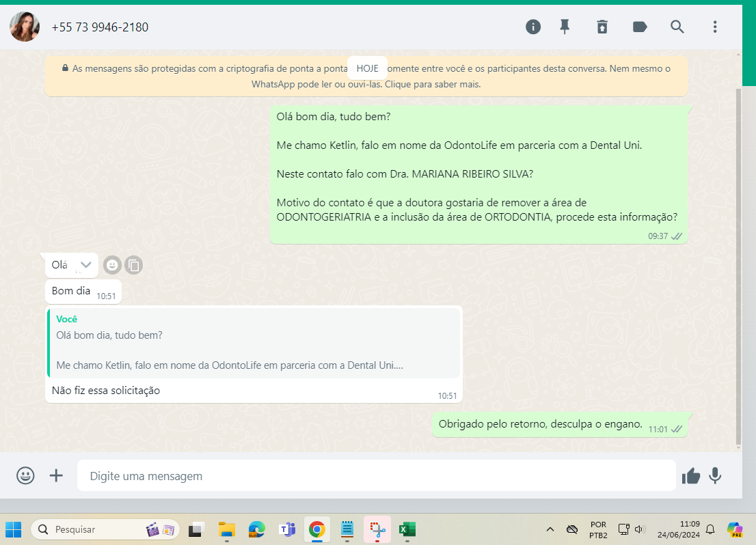This screenshot has height=545, width=756.
Task: Open the Windows Start menu
Action: 14,529
